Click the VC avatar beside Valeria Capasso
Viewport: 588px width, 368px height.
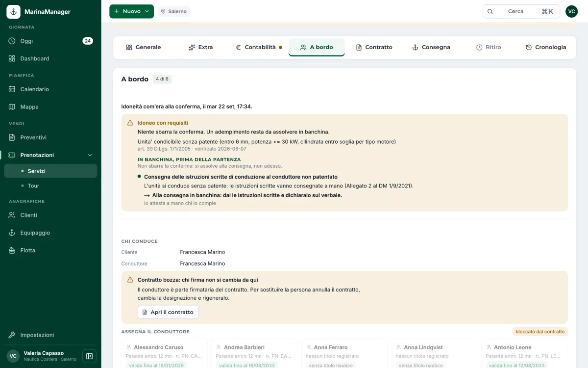(13, 356)
